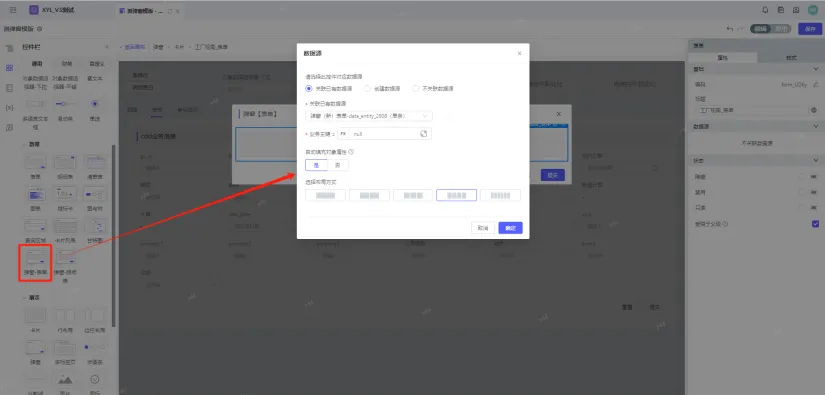The image size is (825, 395).
Task: Collapse the 状态 section in the properties panel
Action: [x=816, y=160]
